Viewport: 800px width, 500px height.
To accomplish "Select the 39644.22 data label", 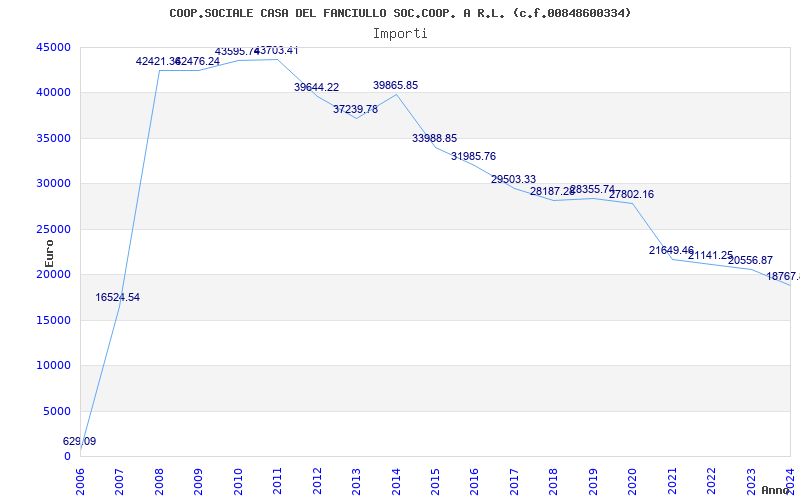I will pyautogui.click(x=316, y=87).
